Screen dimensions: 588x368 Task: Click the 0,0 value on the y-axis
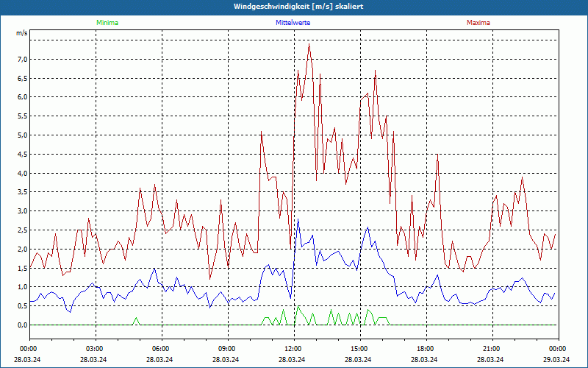(x=22, y=325)
